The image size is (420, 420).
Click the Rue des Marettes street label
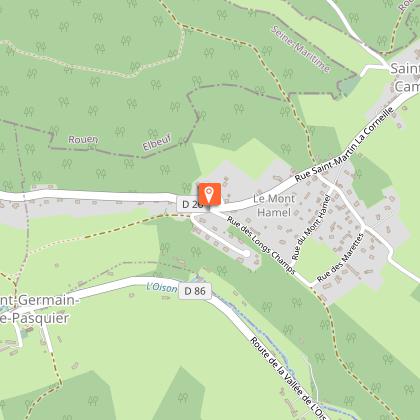point(340,258)
